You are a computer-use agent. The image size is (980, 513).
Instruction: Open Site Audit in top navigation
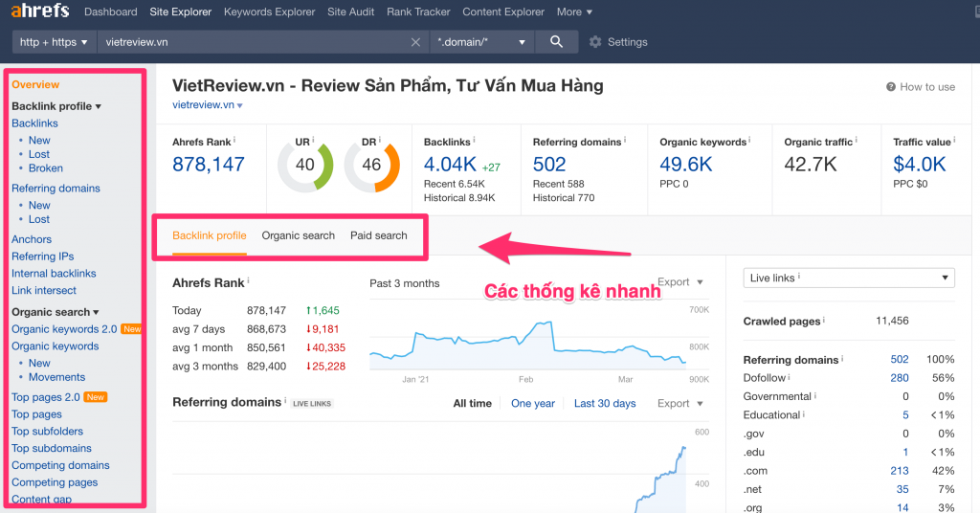[350, 11]
